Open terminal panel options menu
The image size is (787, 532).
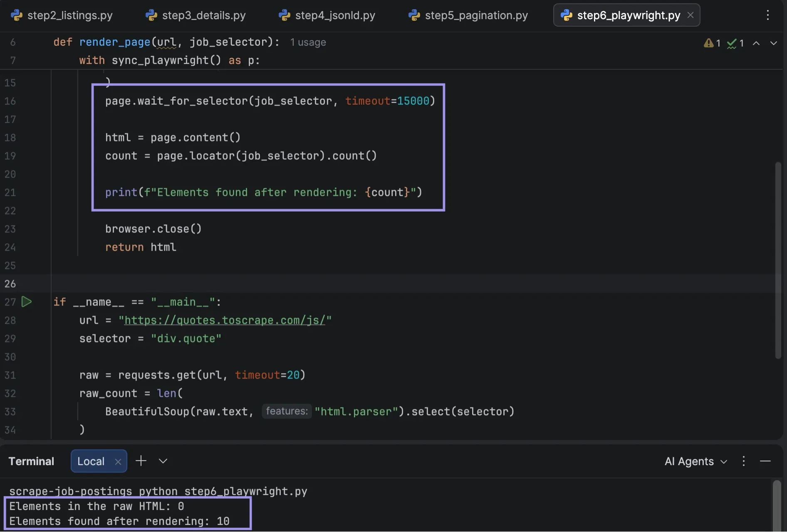[x=744, y=461]
